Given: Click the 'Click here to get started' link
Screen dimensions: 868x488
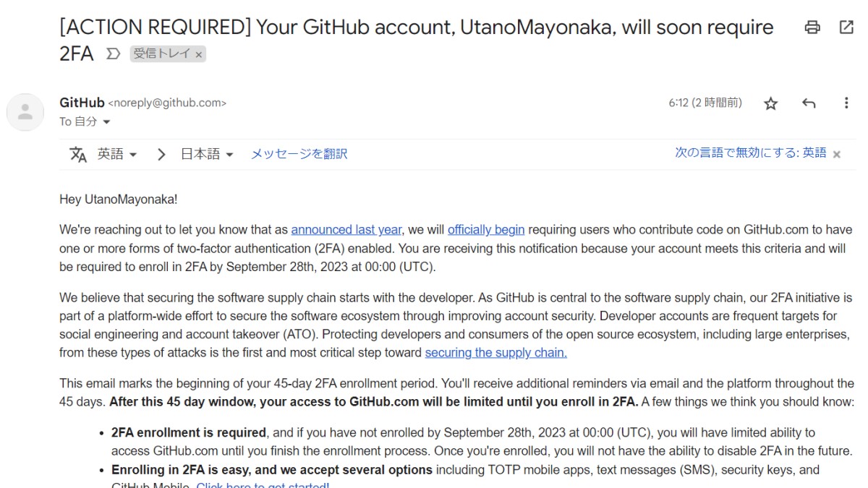Looking at the screenshot, I should [261, 485].
